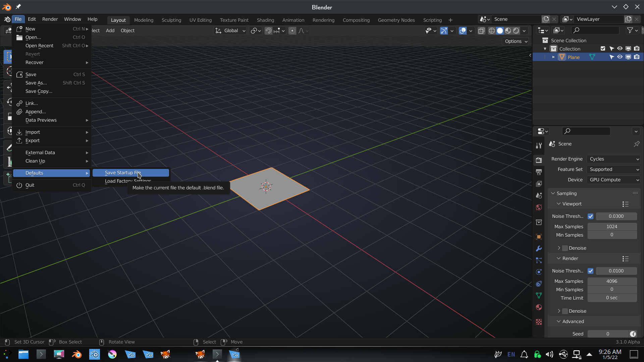Click the outliner filter funnel icon
The image size is (644, 362).
(630, 31)
